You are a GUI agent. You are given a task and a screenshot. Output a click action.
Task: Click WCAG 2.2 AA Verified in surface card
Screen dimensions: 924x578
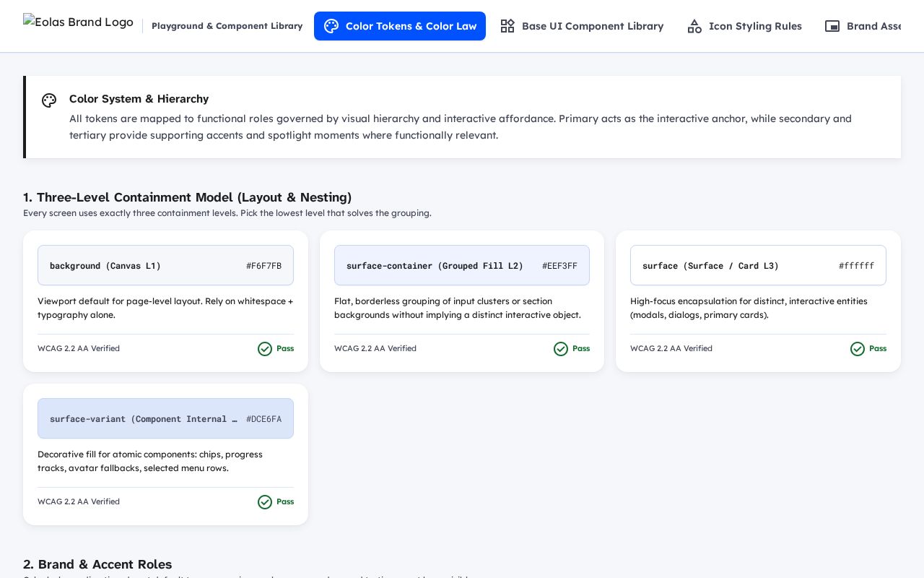point(671,348)
